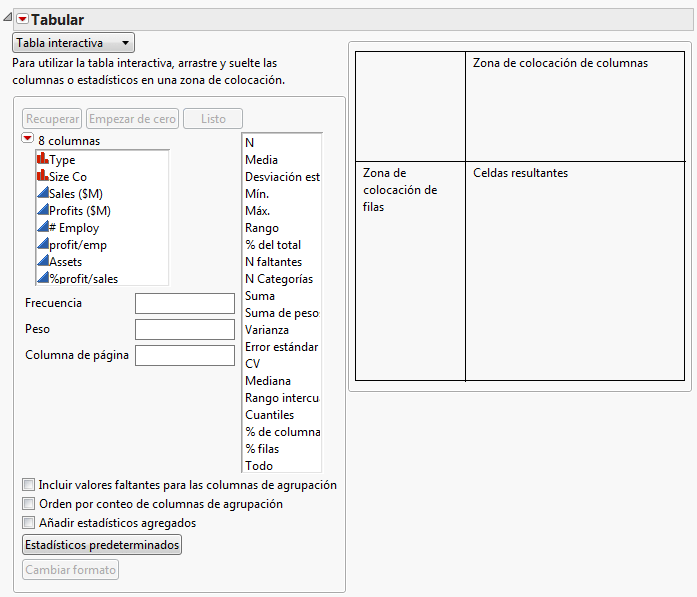Click the # Employ continuous column icon
697x597 pixels.
pyautogui.click(x=42, y=227)
